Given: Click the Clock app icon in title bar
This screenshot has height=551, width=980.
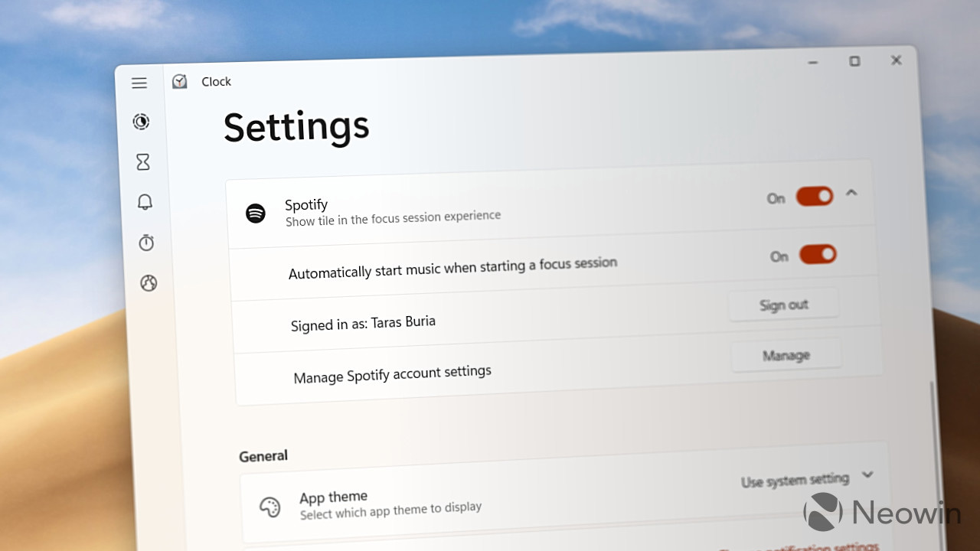Looking at the screenshot, I should coord(179,80).
